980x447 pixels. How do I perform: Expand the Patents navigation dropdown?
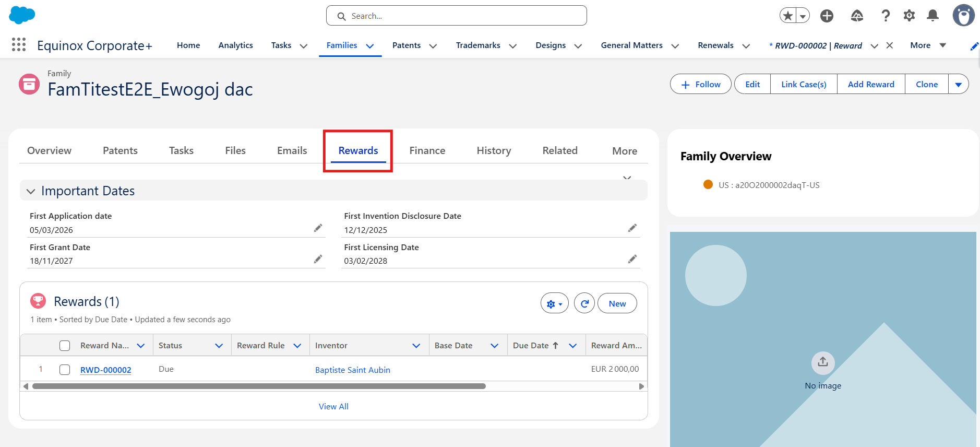point(433,46)
